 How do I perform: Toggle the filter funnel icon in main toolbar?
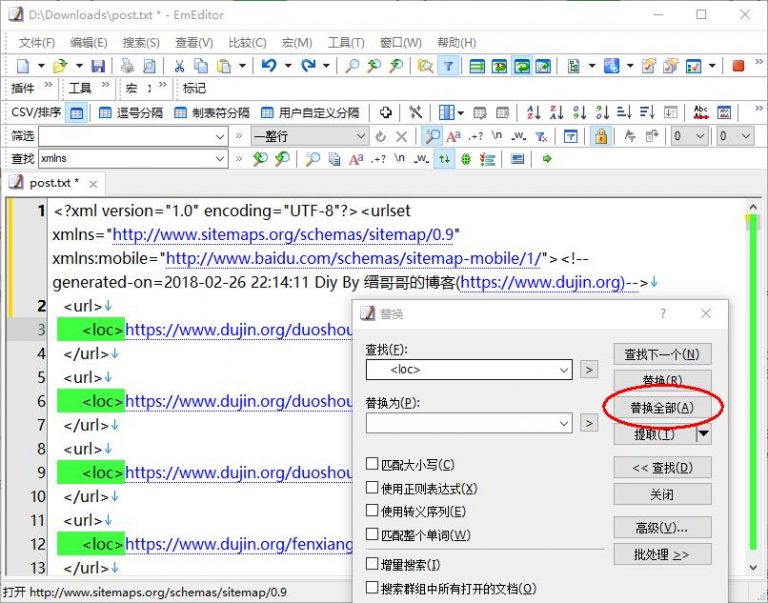[x=448, y=66]
